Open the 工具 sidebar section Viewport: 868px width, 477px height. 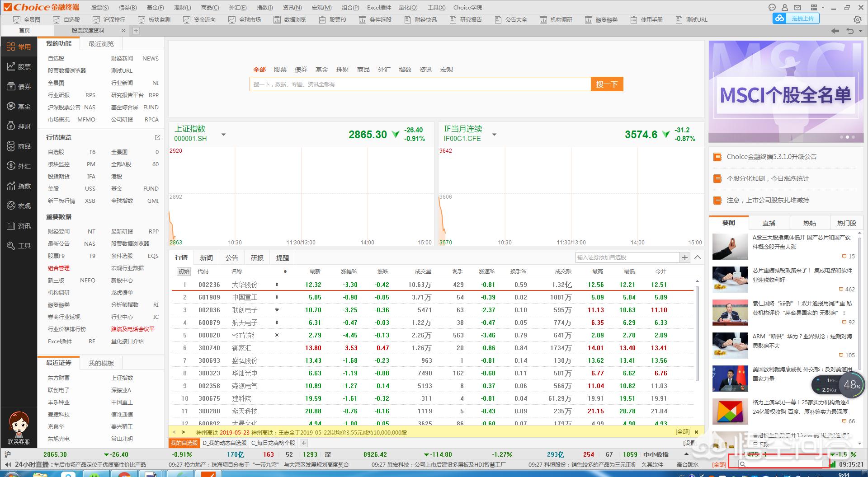pos(19,246)
